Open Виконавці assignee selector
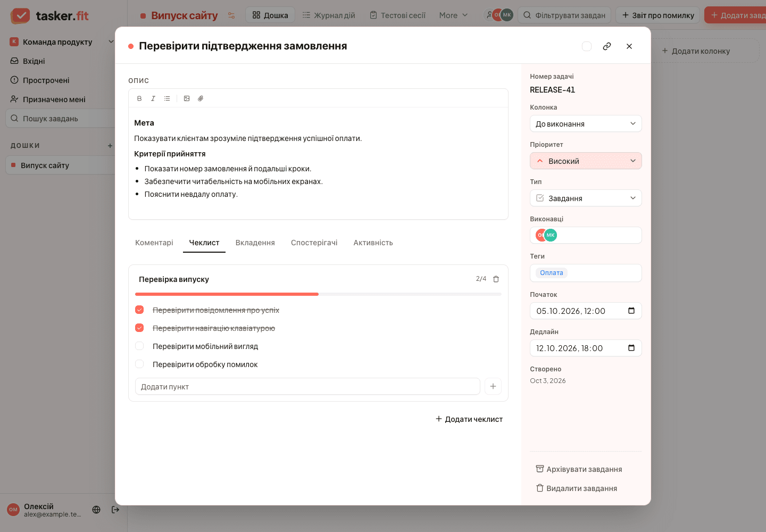Screen dimensions: 766x532 coord(586,235)
